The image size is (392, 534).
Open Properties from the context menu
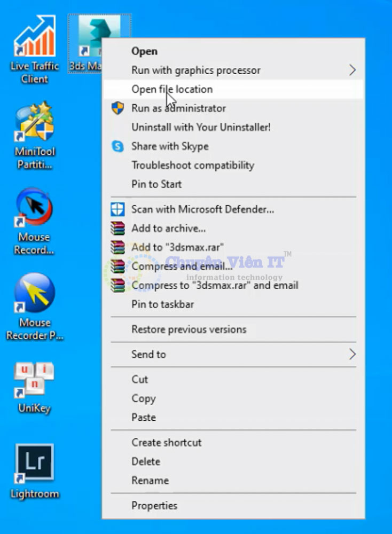point(154,505)
